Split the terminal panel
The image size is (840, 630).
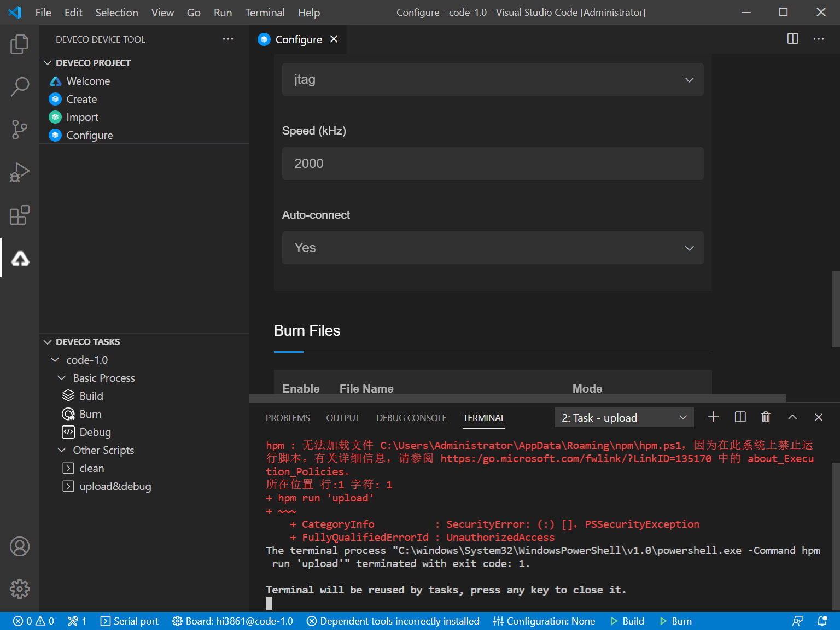tap(740, 417)
